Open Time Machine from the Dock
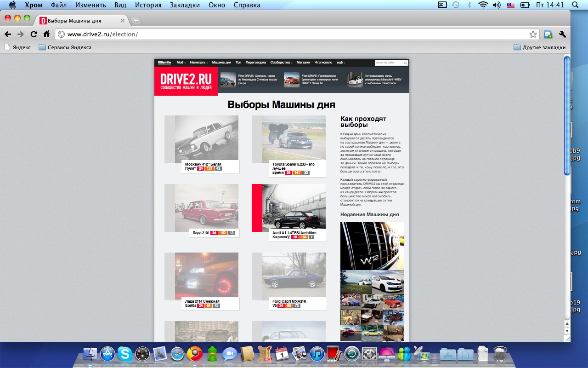The height and width of the screenshot is (368, 588). pos(352,353)
